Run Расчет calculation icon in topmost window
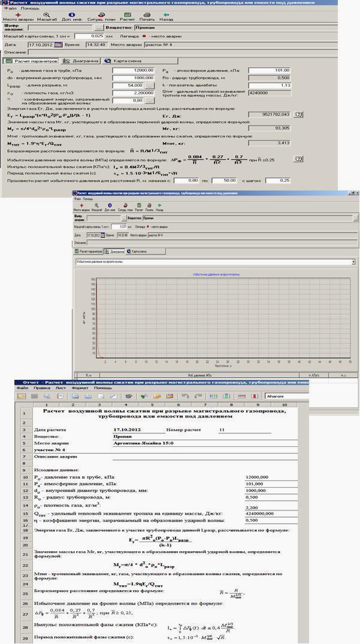 coord(127,16)
